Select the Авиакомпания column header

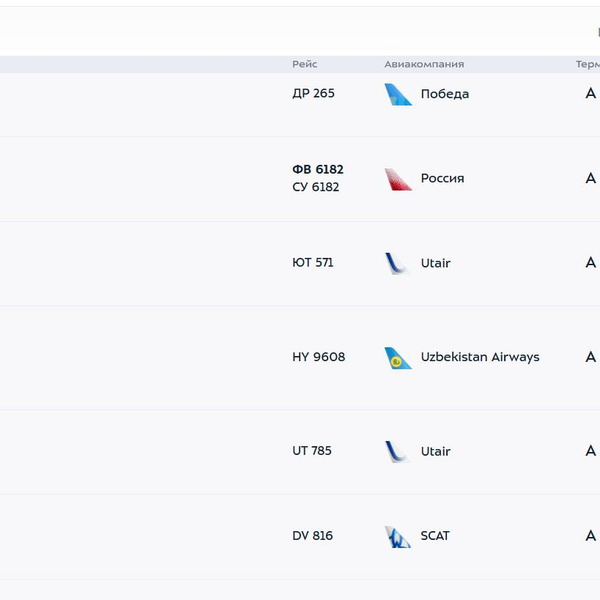click(424, 64)
